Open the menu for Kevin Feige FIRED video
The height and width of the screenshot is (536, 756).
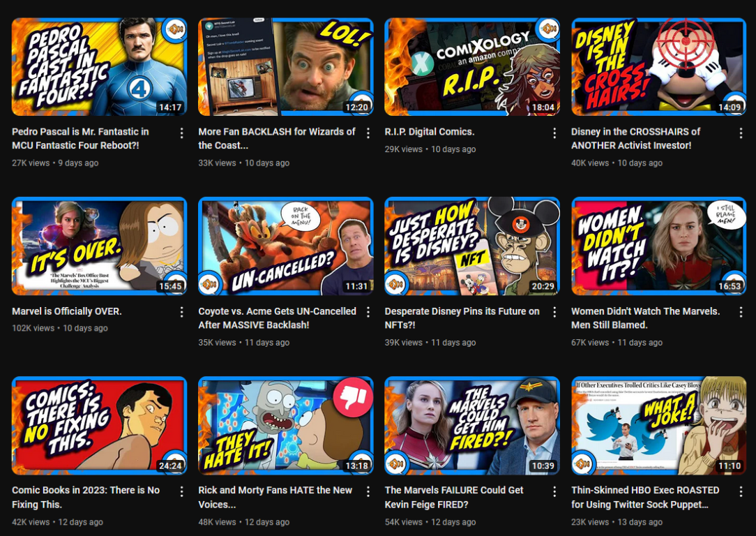point(554,491)
